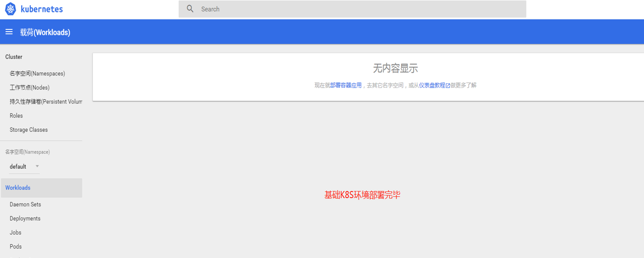Click the kubernetes brand text

tap(42, 9)
